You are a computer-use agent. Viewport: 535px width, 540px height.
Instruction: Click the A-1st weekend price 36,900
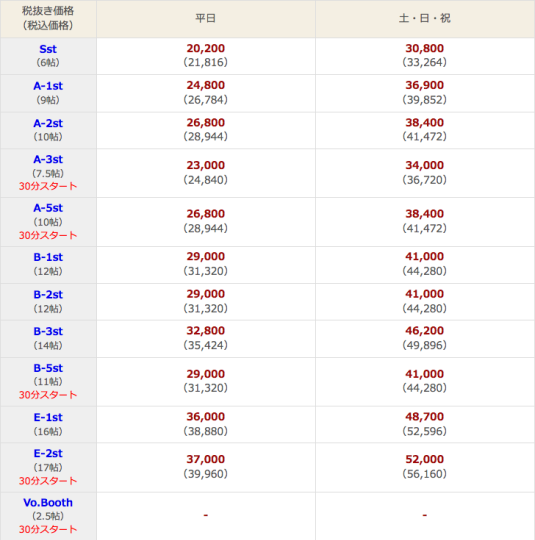pyautogui.click(x=424, y=85)
